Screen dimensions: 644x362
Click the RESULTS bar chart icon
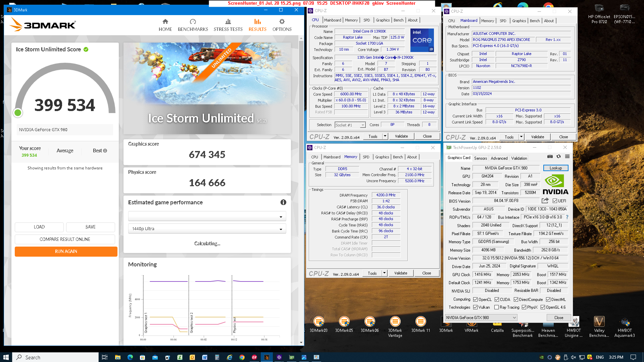coord(257,21)
